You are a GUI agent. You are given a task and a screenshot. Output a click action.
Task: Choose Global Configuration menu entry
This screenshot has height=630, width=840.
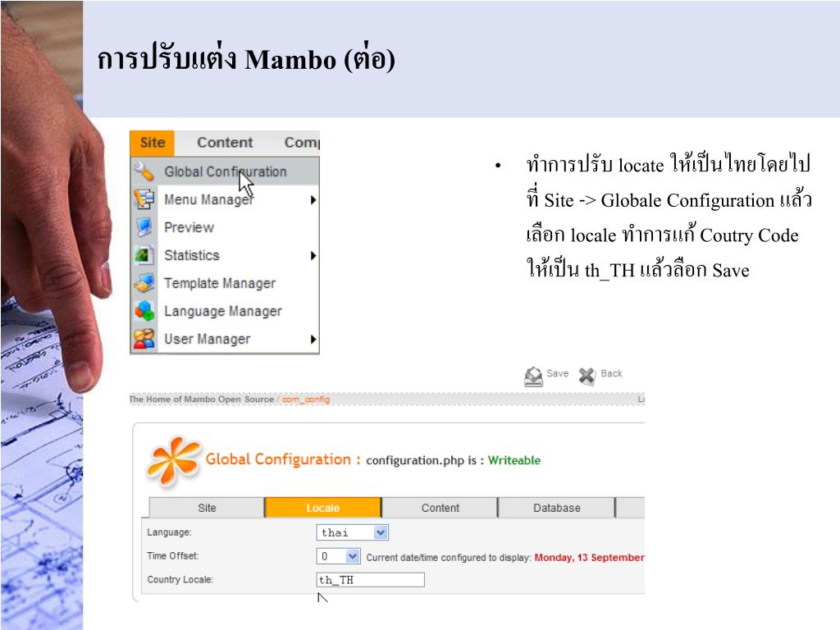tap(225, 171)
